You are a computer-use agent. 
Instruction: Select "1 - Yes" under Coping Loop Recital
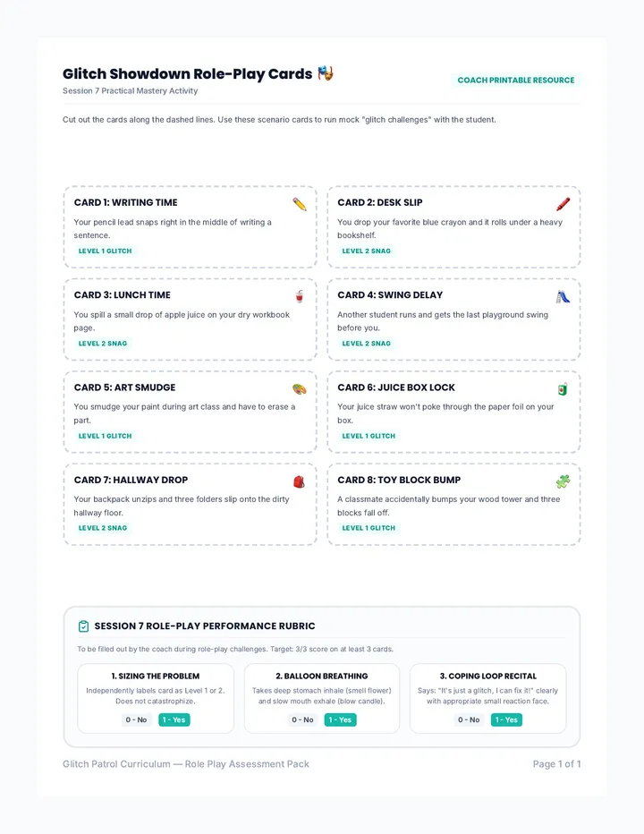(506, 719)
